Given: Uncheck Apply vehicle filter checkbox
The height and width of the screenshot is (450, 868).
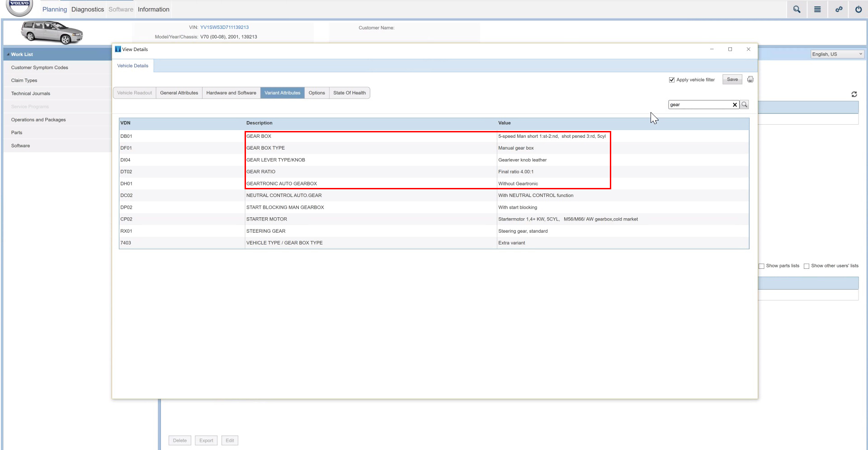Looking at the screenshot, I should coord(672,80).
